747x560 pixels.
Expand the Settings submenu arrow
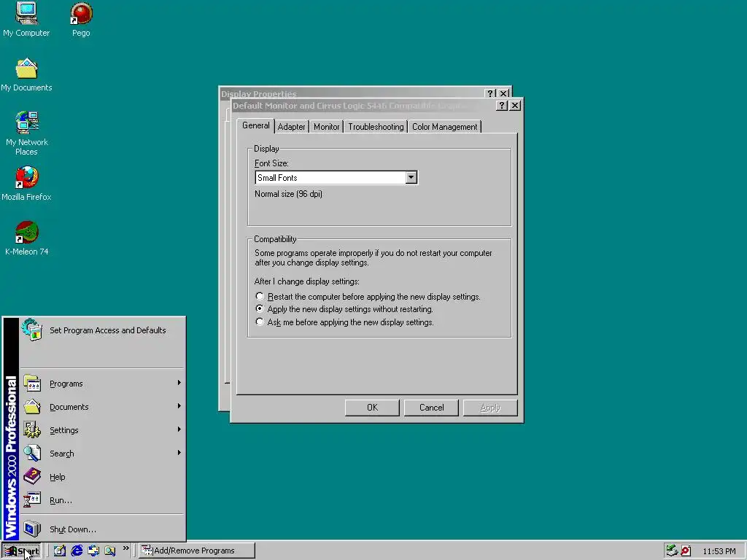click(179, 429)
